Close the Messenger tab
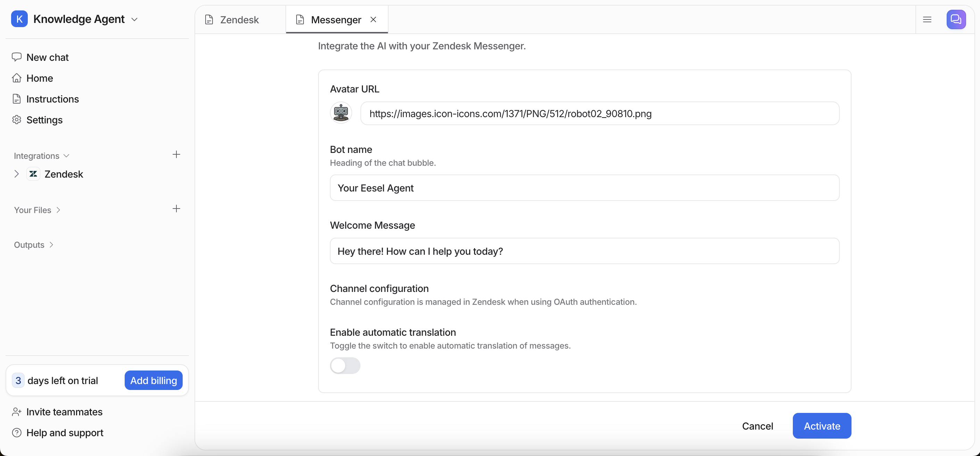The image size is (980, 456). point(373,19)
